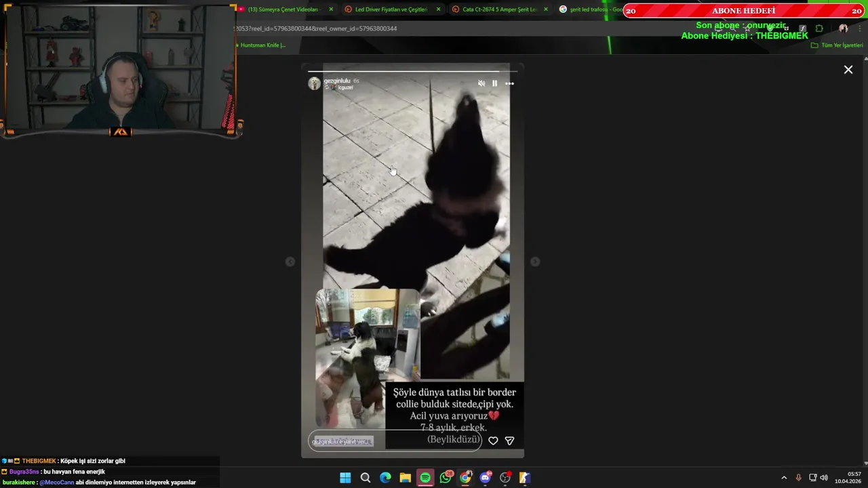Open Windows taskbar search

click(x=365, y=478)
